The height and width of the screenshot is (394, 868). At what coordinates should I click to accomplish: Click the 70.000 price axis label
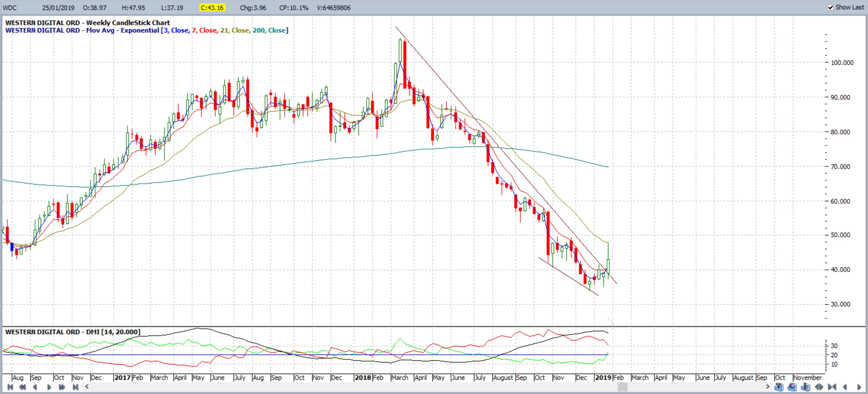point(840,167)
